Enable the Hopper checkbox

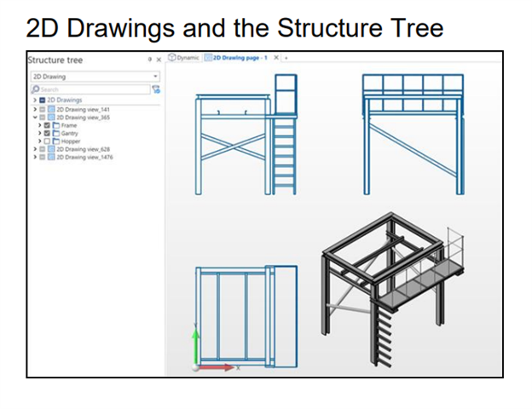pyautogui.click(x=46, y=141)
